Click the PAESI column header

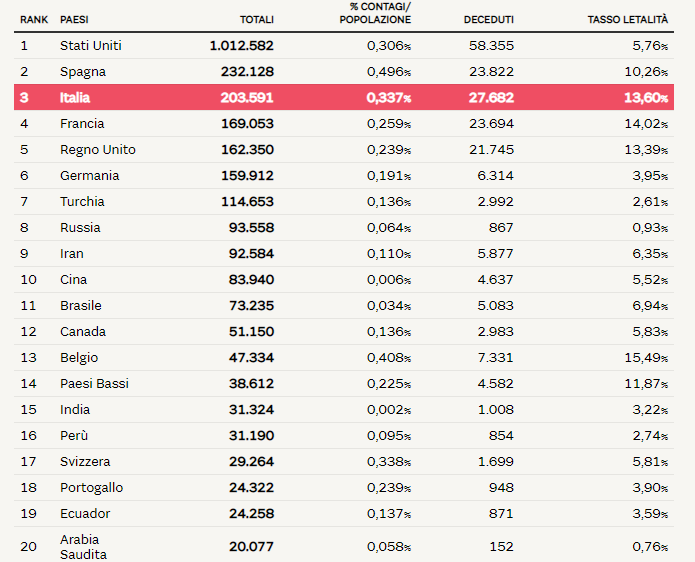click(x=74, y=20)
